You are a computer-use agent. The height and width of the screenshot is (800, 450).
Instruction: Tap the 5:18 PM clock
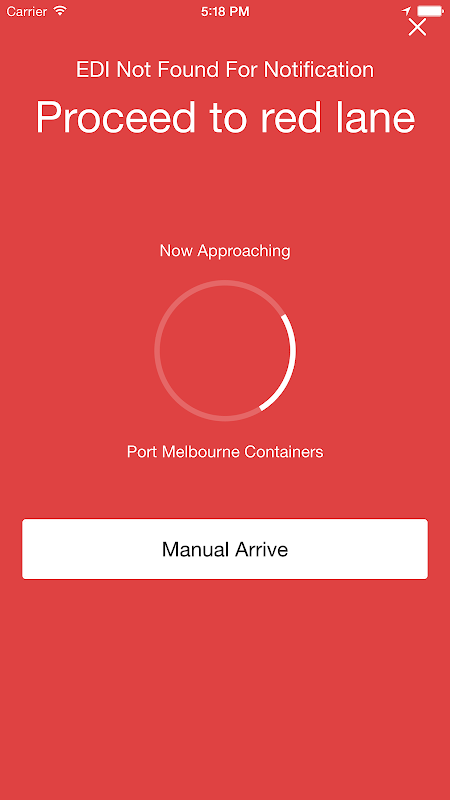tap(225, 11)
